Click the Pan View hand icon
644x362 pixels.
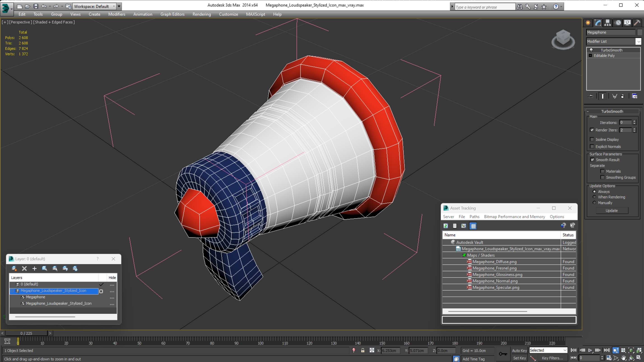click(623, 358)
